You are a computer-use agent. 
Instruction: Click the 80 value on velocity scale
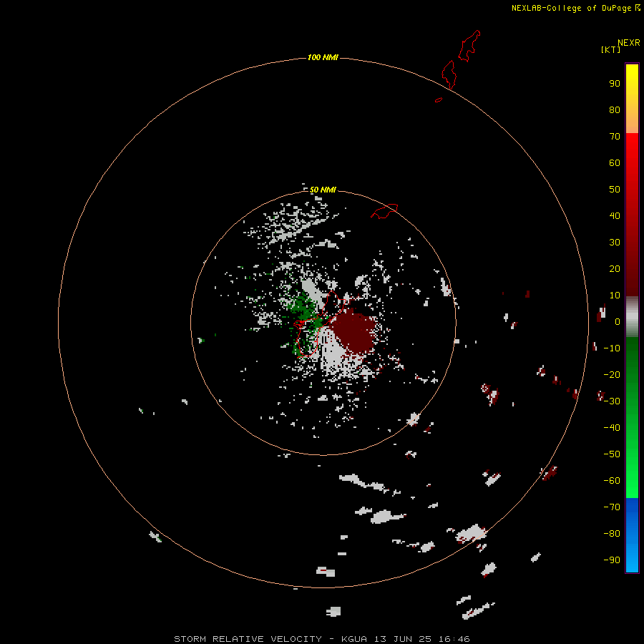coord(615,109)
